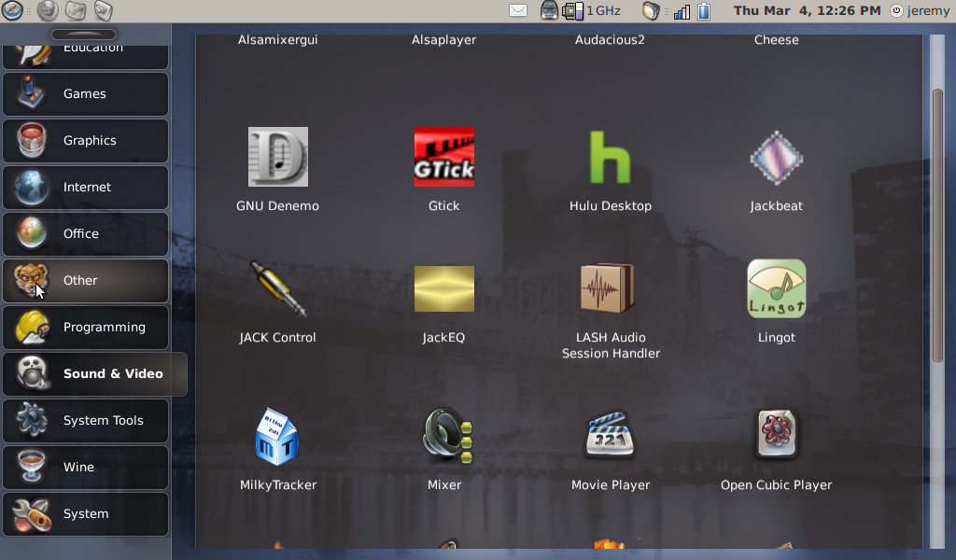The width and height of the screenshot is (956, 560).
Task: Launch MilkyTracker
Action: [x=277, y=436]
